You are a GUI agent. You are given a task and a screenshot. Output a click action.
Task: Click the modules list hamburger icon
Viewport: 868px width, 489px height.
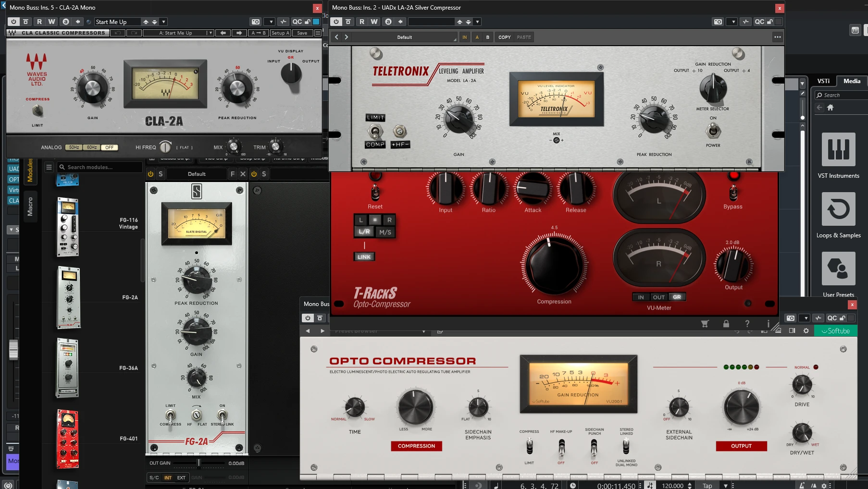49,167
